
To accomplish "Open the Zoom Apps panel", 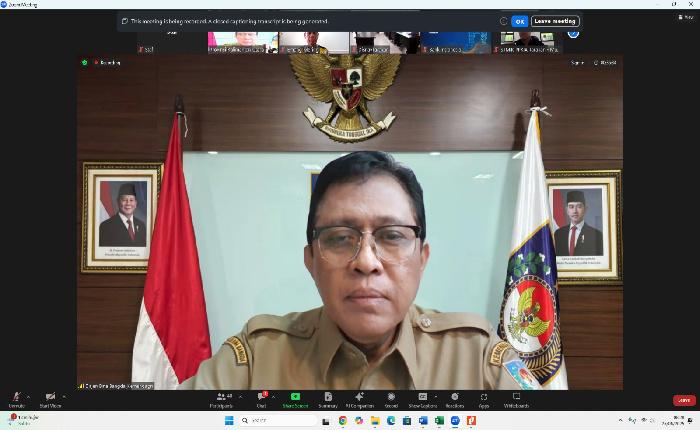I will coord(484,400).
